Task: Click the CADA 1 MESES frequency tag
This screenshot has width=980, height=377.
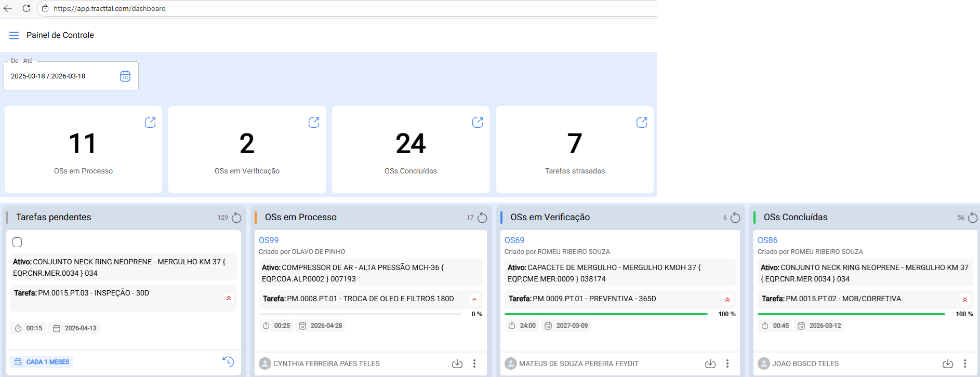Action: click(x=42, y=362)
